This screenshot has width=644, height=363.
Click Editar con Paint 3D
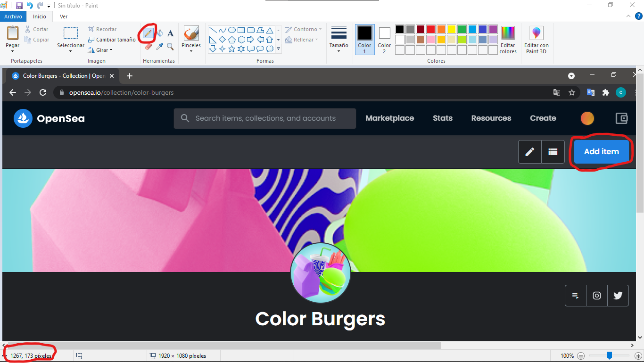click(x=536, y=40)
